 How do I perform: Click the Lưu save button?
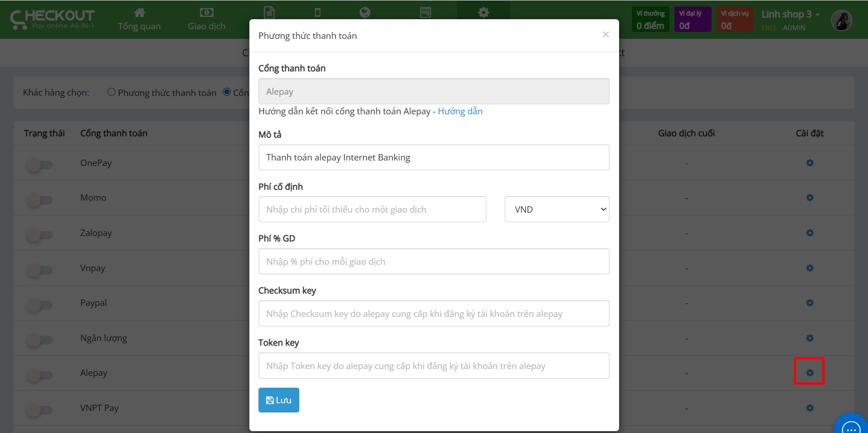tap(279, 400)
